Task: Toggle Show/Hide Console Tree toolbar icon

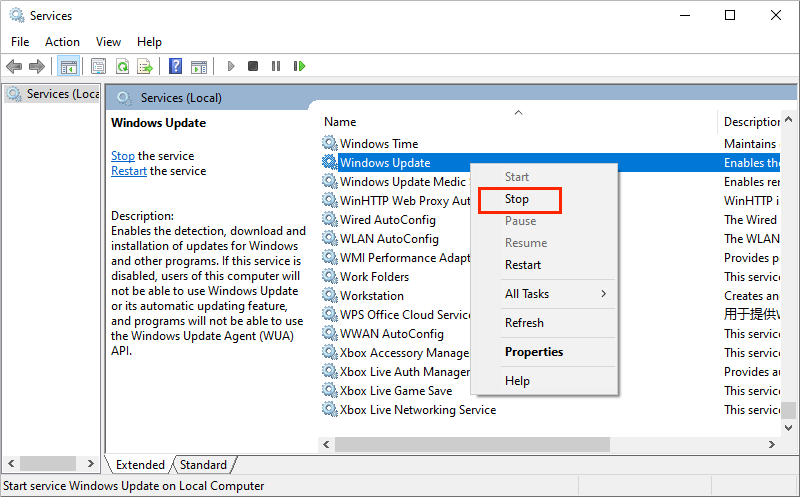Action: 68,66
